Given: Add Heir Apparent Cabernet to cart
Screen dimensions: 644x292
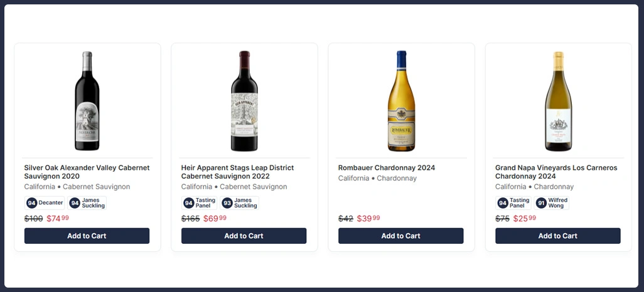Looking at the screenshot, I should coord(244,236).
